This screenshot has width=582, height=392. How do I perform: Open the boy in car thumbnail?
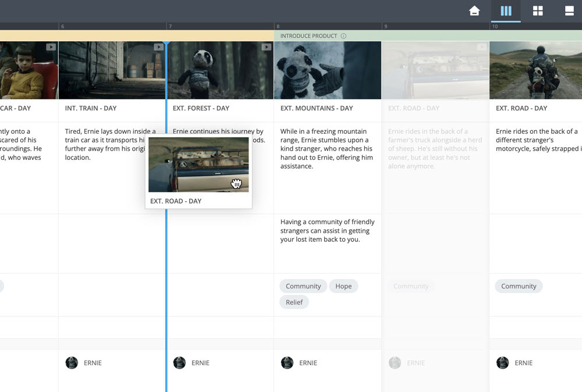pyautogui.click(x=29, y=70)
